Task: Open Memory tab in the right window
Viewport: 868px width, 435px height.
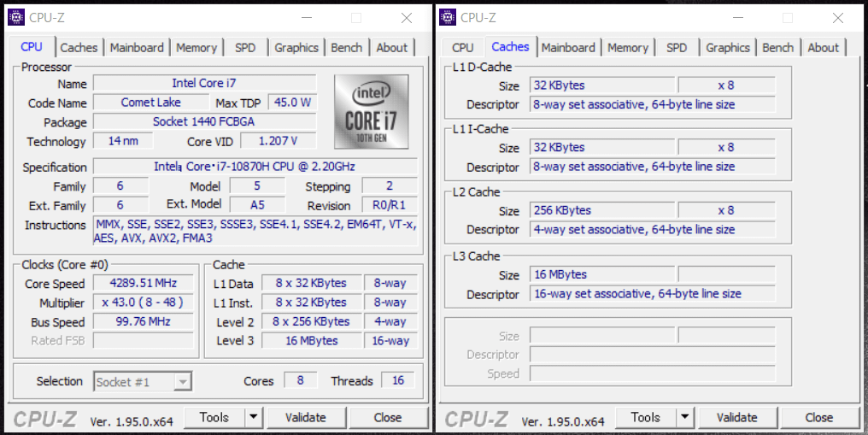Action: pos(628,48)
